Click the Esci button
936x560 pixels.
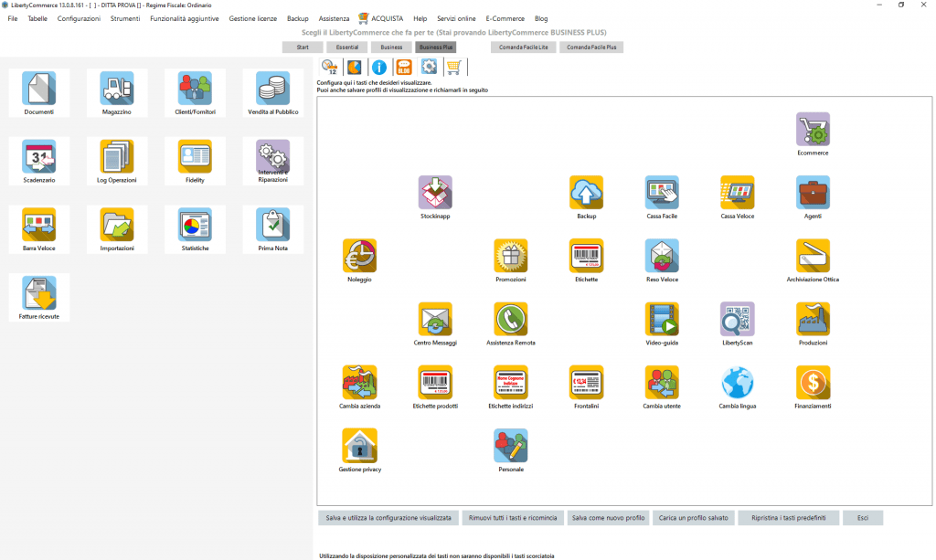pyautogui.click(x=863, y=518)
